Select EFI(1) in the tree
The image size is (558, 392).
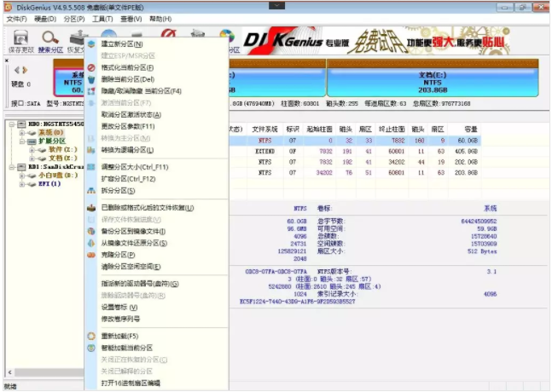click(49, 184)
